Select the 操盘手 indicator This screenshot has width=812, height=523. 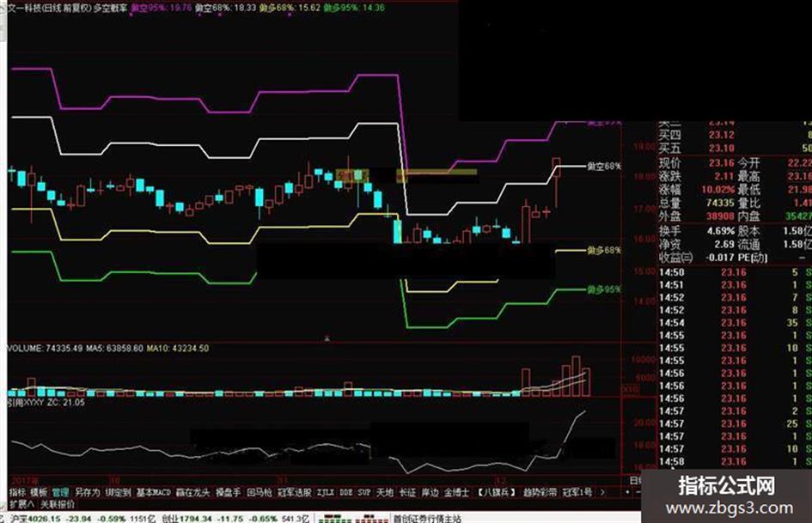229,492
